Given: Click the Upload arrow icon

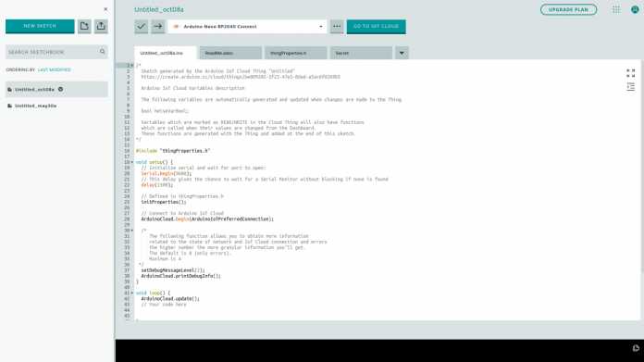Looking at the screenshot, I should click(158, 26).
